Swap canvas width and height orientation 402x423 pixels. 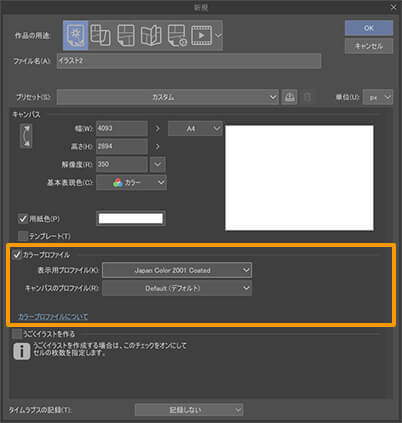(26, 136)
